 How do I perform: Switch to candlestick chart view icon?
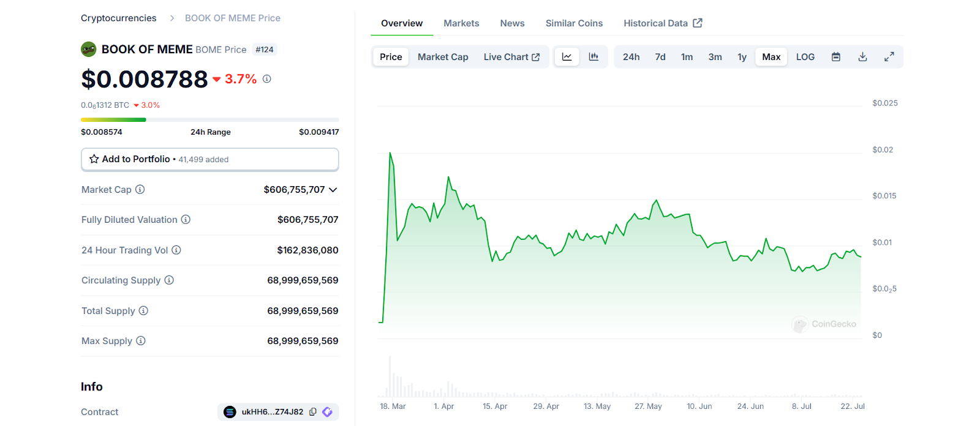[x=594, y=57]
